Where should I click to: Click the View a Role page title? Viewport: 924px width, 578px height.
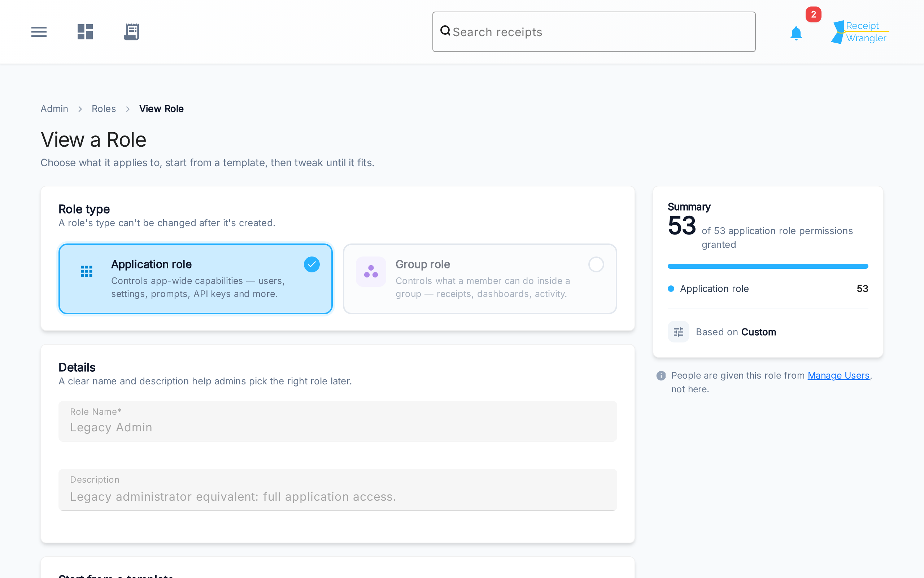pos(93,139)
